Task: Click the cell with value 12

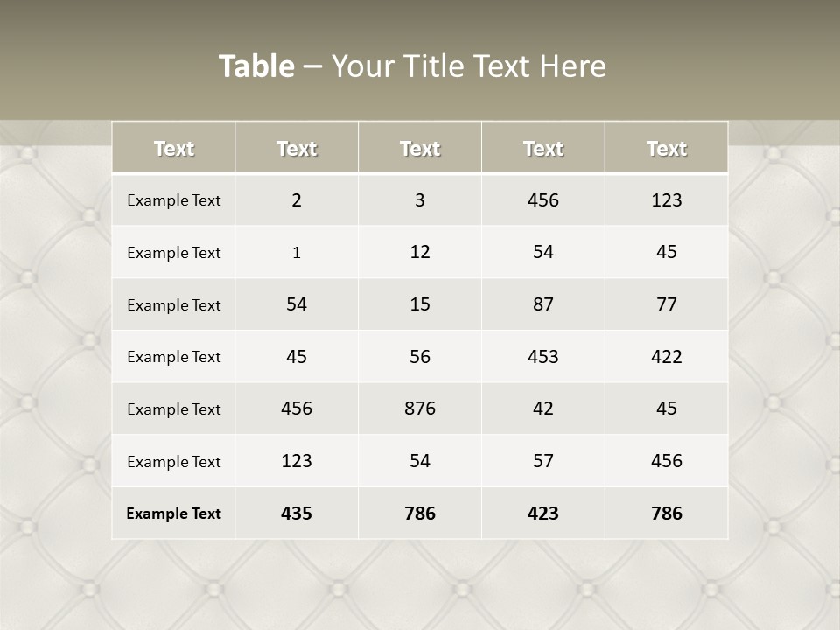Action: [x=420, y=252]
